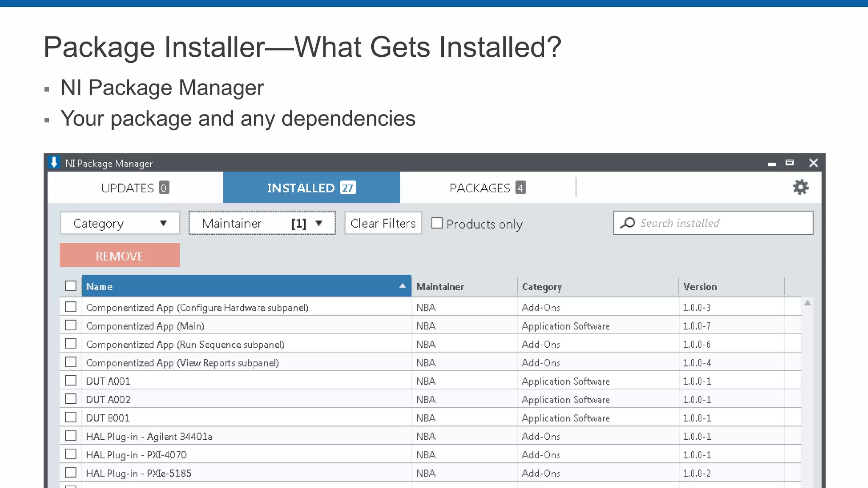Click the Name column sort arrow

[403, 286]
